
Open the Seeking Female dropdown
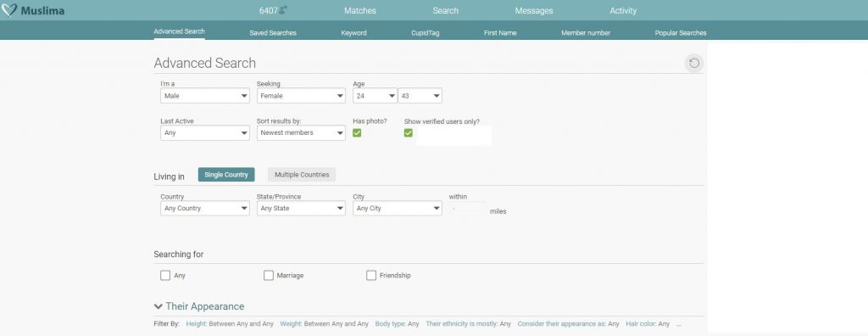click(x=301, y=96)
